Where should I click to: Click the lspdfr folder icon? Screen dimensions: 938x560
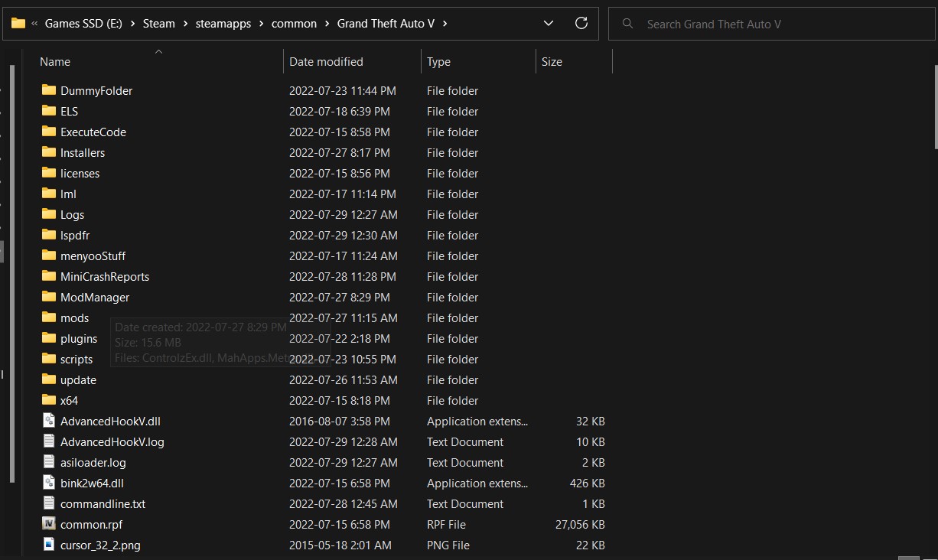point(49,235)
